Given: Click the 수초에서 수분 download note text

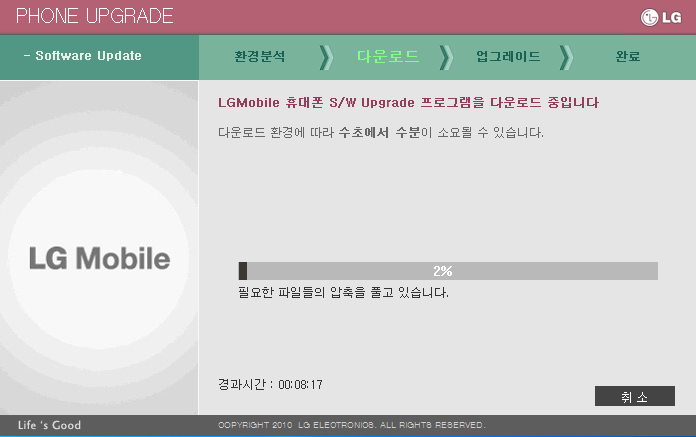Looking at the screenshot, I should pyautogui.click(x=380, y=132).
